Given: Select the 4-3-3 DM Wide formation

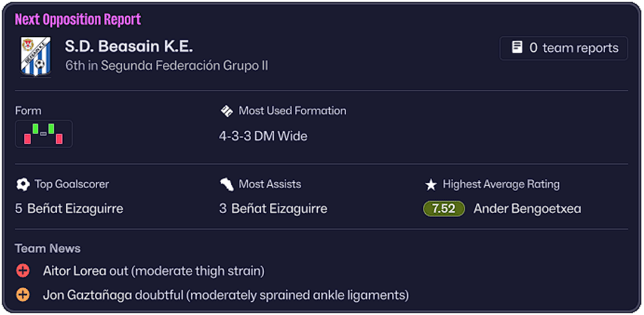Looking at the screenshot, I should [263, 136].
